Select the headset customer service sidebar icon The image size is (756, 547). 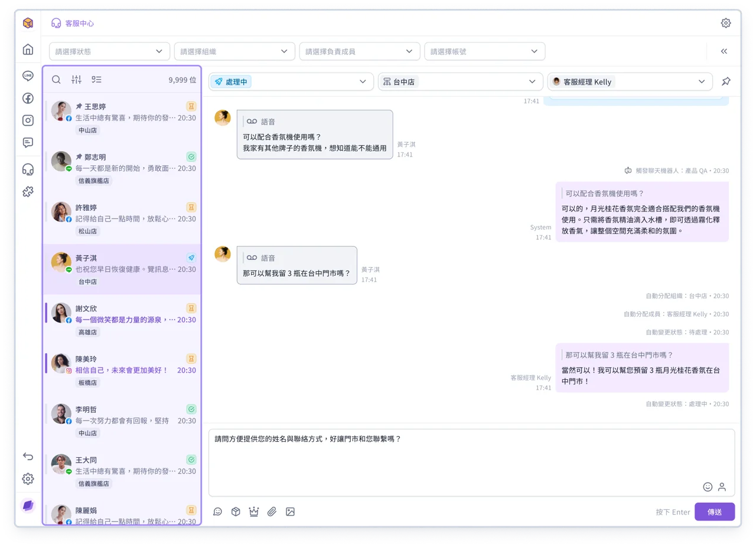pyautogui.click(x=28, y=170)
